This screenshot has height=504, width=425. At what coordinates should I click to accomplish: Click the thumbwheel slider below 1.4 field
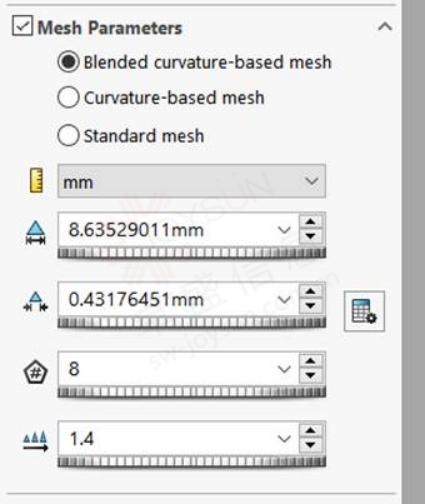tap(192, 462)
